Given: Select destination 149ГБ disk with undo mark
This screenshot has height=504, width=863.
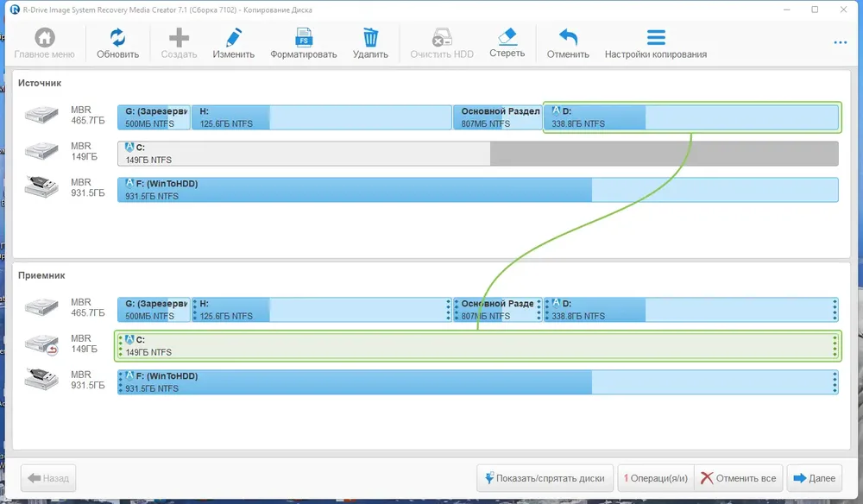Looking at the screenshot, I should coord(41,343).
